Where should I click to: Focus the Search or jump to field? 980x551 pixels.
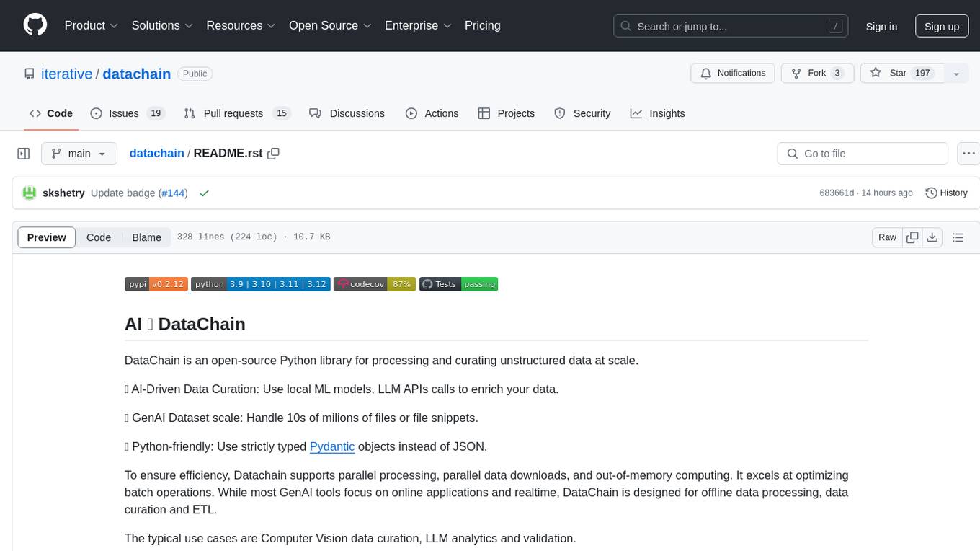coord(731,26)
